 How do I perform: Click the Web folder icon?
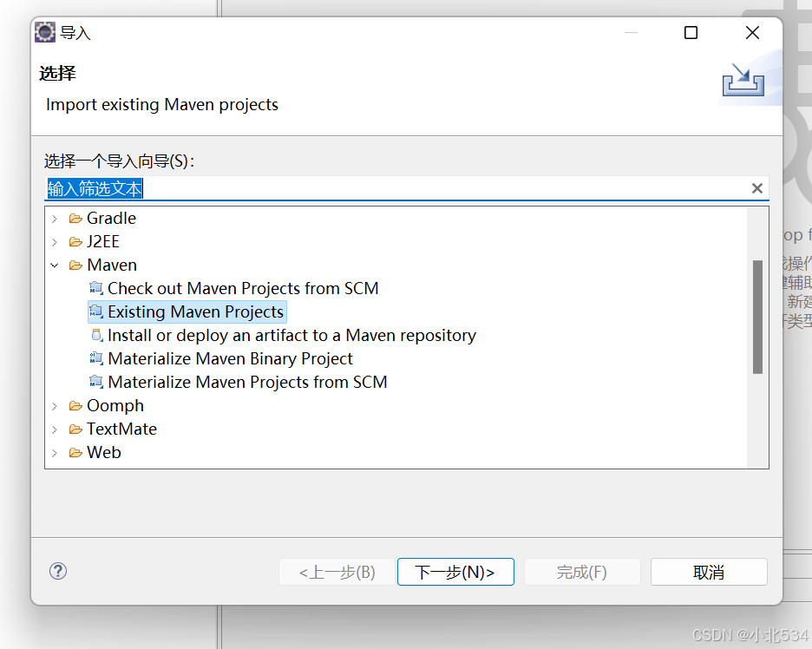[75, 452]
